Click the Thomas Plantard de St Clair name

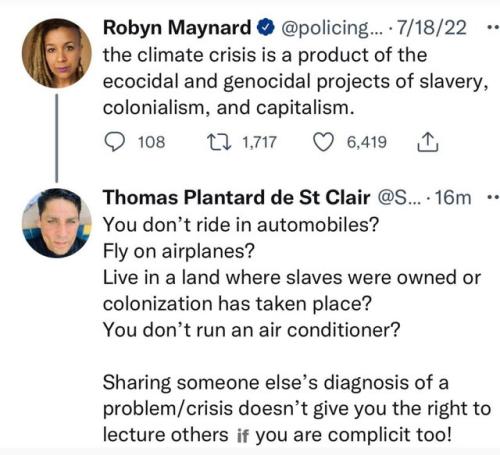[x=236, y=197]
